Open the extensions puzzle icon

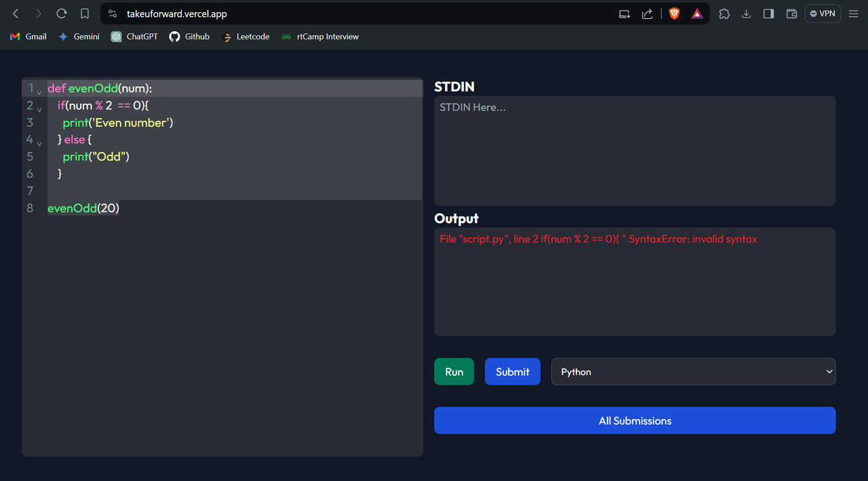pyautogui.click(x=724, y=14)
